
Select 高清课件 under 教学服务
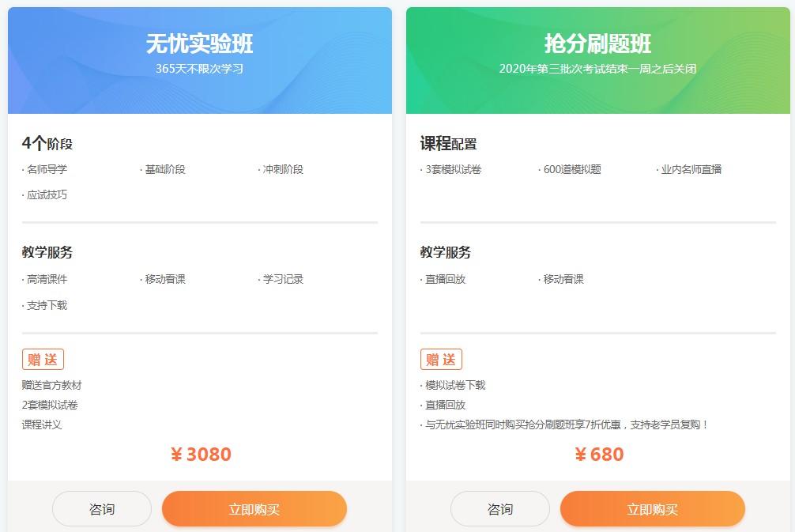click(48, 278)
